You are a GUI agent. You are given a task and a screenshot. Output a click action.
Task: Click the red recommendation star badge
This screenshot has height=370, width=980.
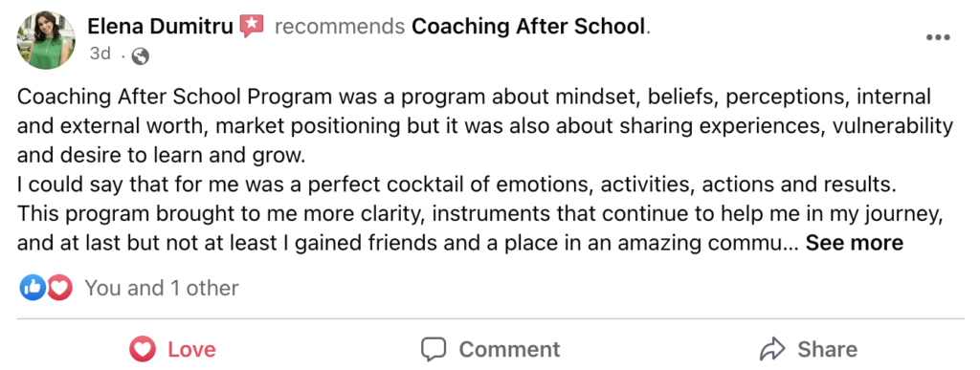point(252,26)
